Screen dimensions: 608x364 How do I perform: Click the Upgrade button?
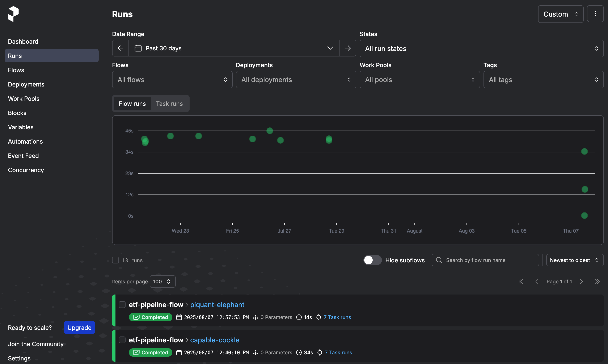click(79, 328)
